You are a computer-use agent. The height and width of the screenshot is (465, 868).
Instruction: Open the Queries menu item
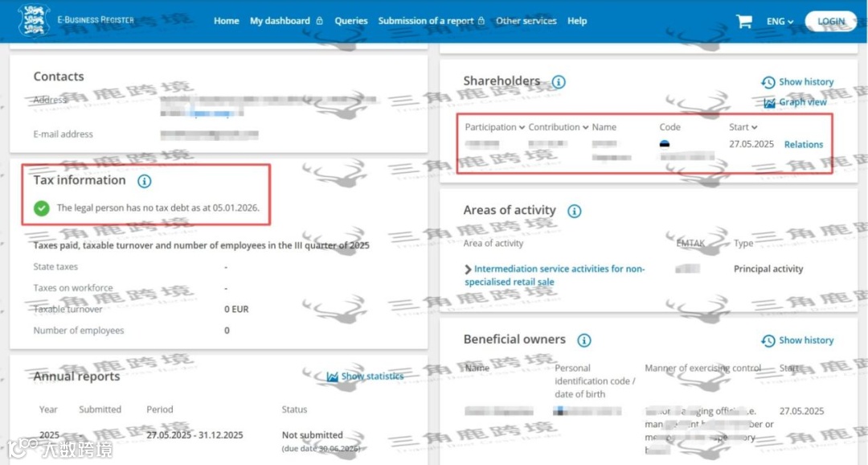[351, 20]
